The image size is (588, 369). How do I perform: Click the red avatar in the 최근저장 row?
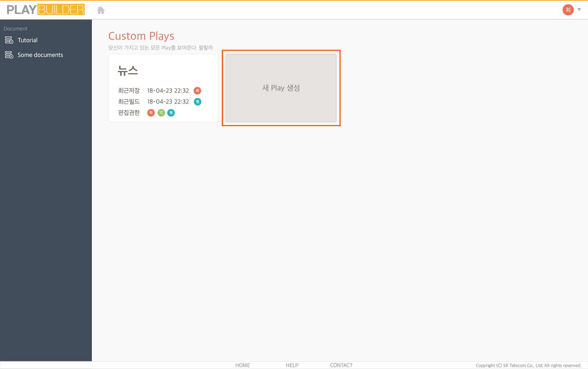[x=197, y=91]
